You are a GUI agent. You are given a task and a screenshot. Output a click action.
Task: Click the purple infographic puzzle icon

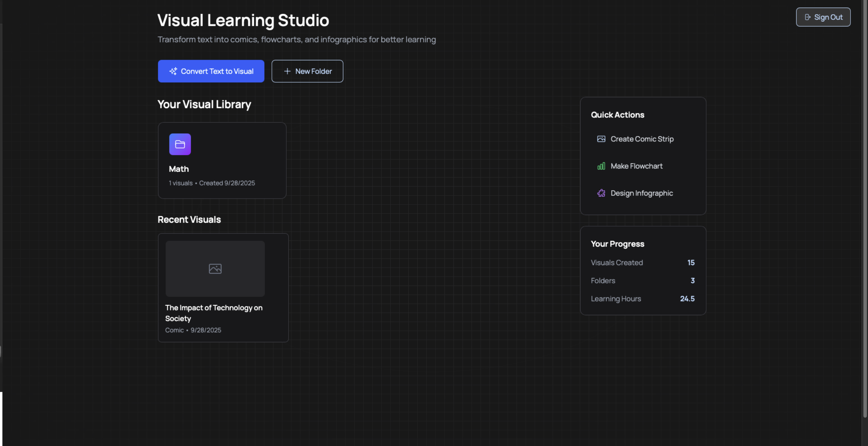coord(601,193)
